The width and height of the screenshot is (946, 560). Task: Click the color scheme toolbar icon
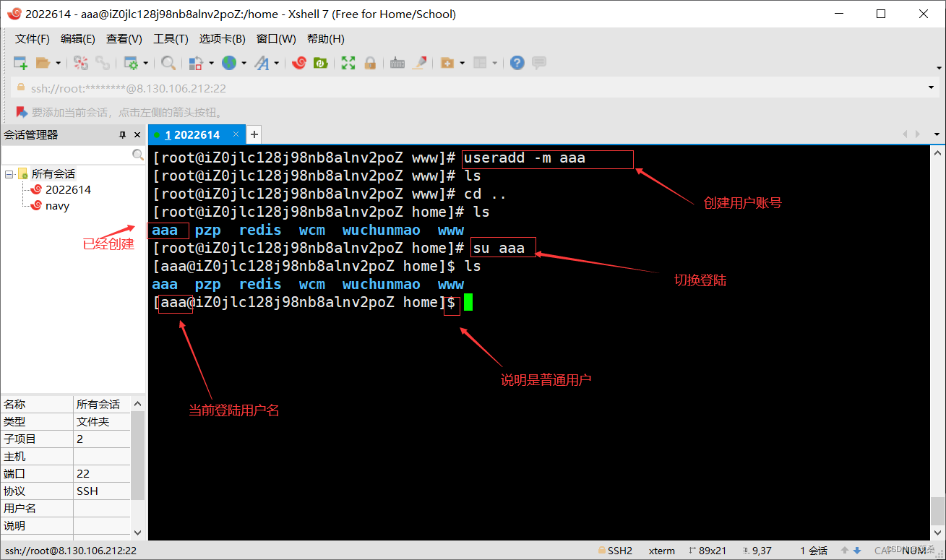tap(195, 63)
